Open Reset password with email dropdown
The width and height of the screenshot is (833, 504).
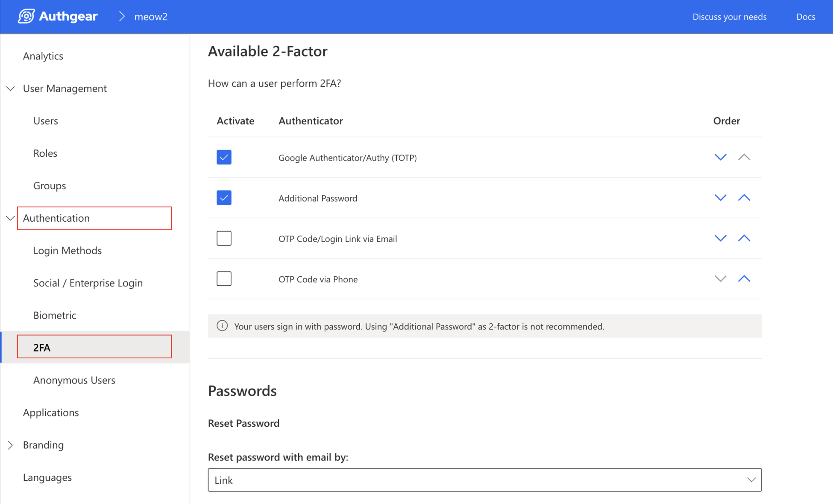(x=484, y=480)
